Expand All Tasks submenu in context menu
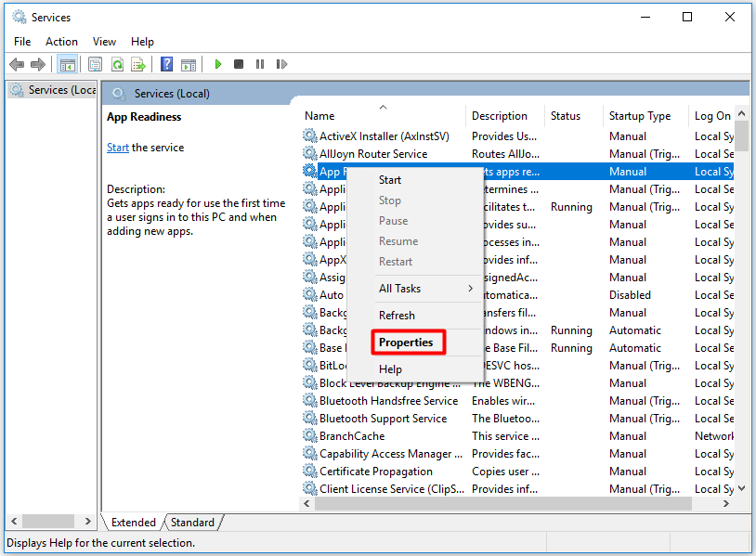 [414, 288]
